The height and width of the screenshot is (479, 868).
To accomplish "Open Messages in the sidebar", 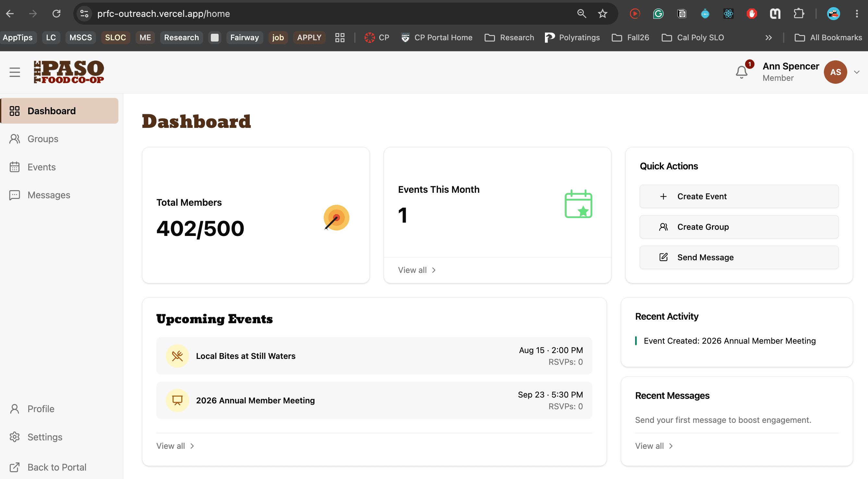I will [x=59, y=195].
